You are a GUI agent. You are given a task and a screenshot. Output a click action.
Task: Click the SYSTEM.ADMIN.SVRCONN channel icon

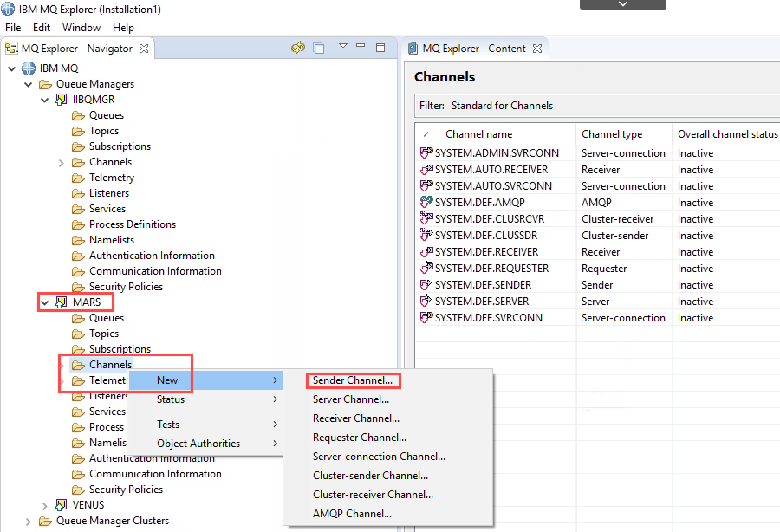click(x=426, y=152)
